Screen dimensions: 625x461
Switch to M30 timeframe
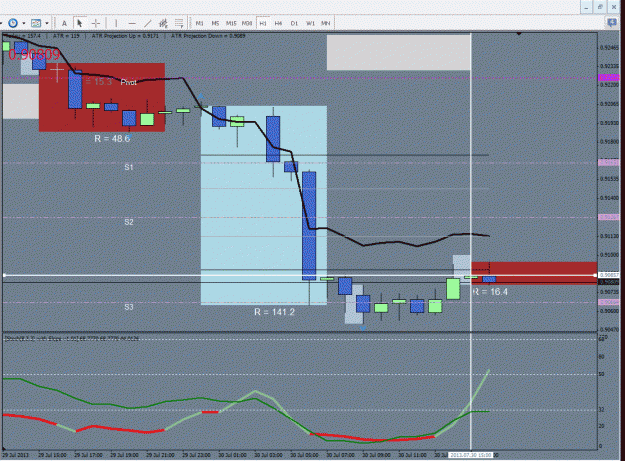pos(247,24)
